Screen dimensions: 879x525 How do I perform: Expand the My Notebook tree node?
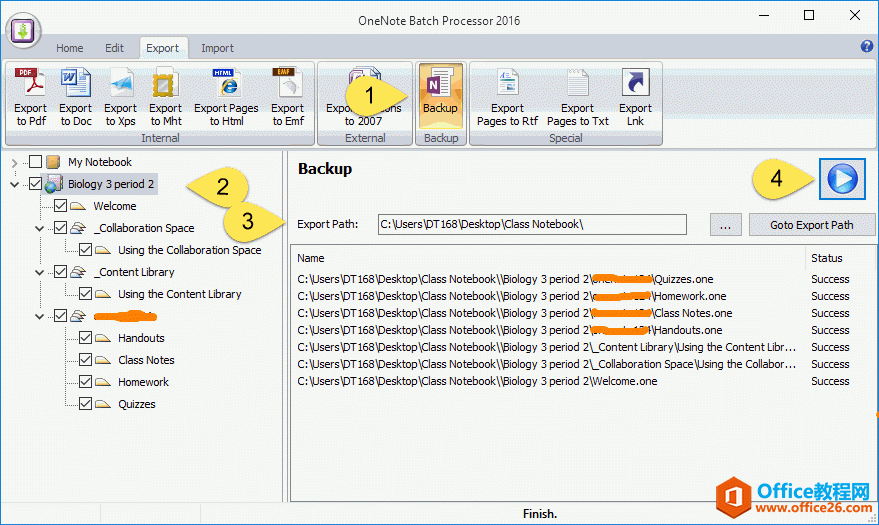[14, 162]
